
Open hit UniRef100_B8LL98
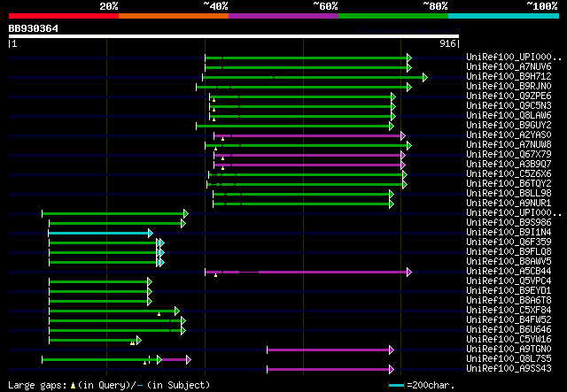pos(509,194)
